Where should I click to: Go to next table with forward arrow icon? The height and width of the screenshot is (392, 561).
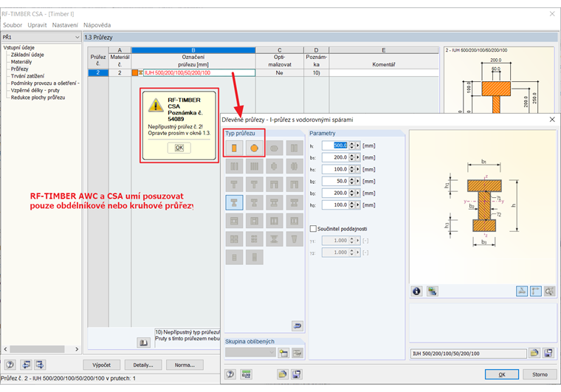[x=40, y=365]
